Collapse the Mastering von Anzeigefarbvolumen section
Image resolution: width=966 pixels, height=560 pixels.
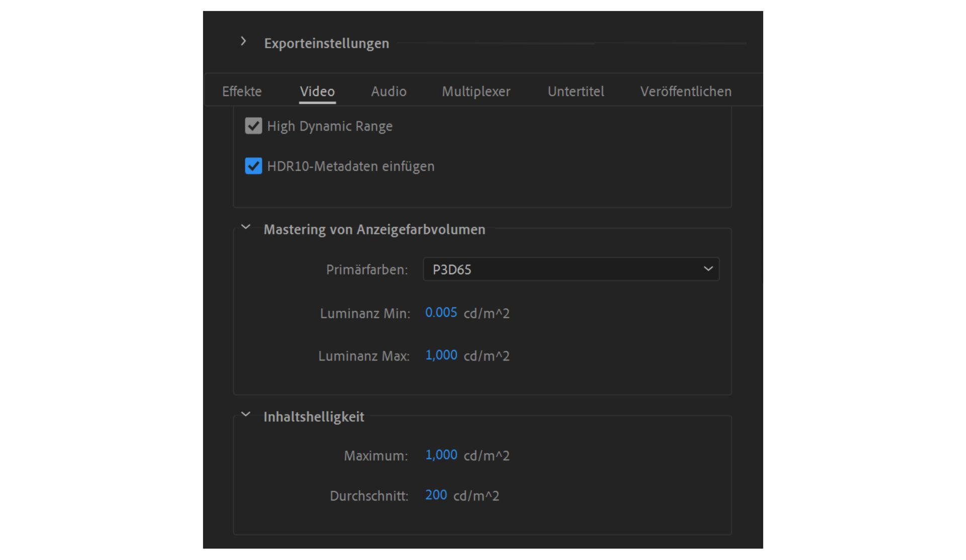pos(246,227)
